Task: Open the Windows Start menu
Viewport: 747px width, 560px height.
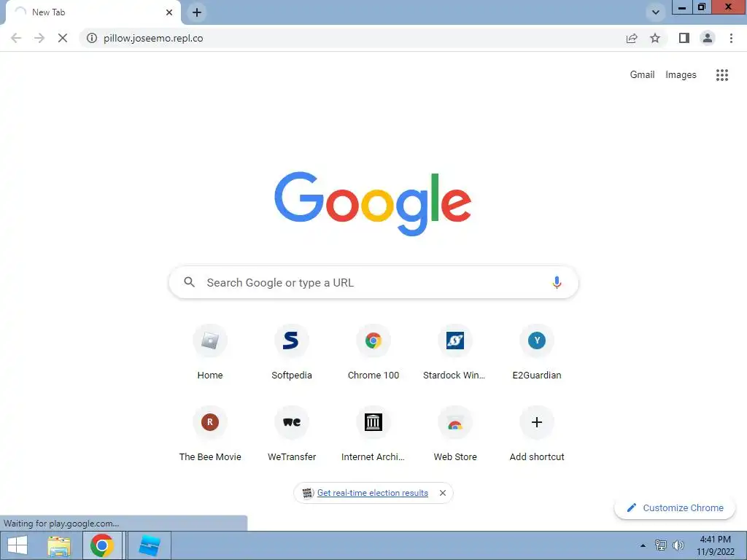Action: (18, 545)
